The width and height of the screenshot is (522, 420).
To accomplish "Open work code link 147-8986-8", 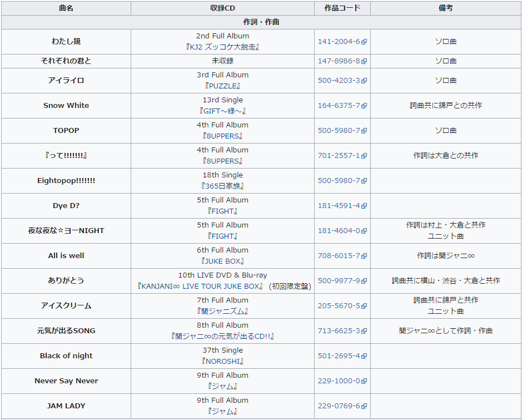I will pyautogui.click(x=342, y=61).
